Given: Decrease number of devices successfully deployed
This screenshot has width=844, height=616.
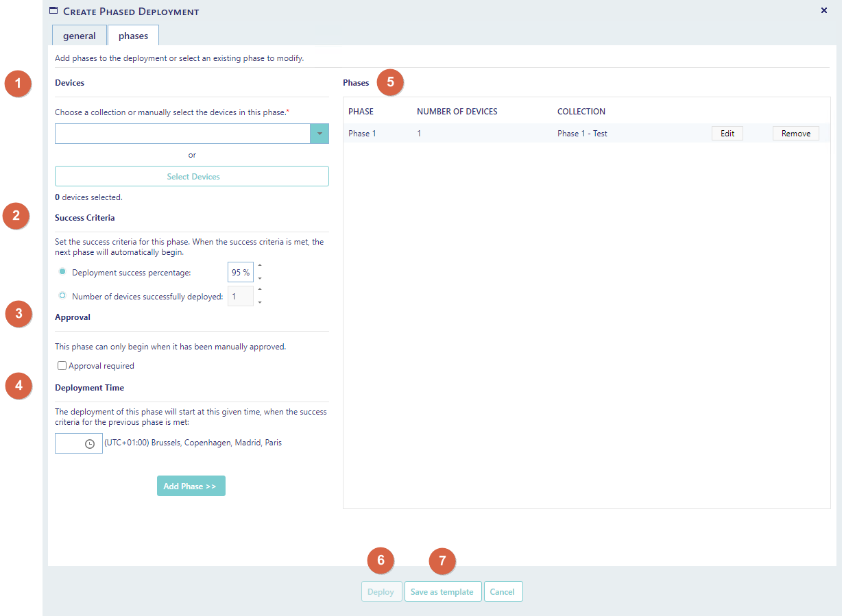Looking at the screenshot, I should coord(260,302).
